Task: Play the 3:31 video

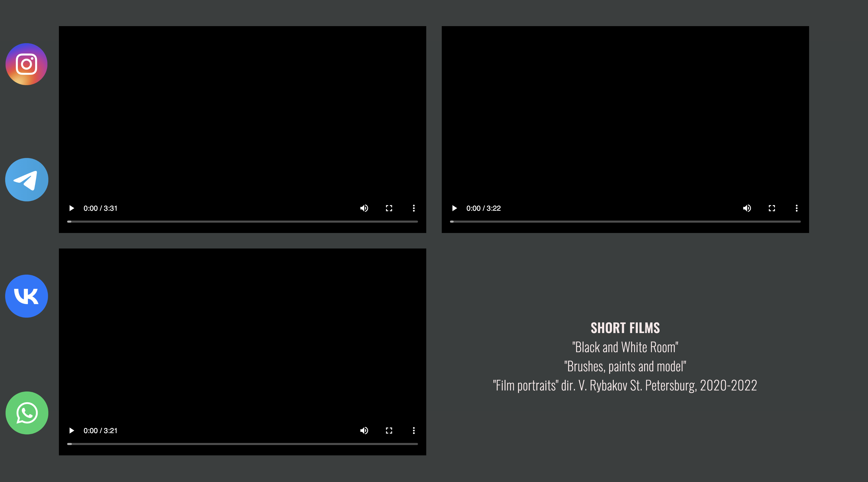Action: click(72, 208)
